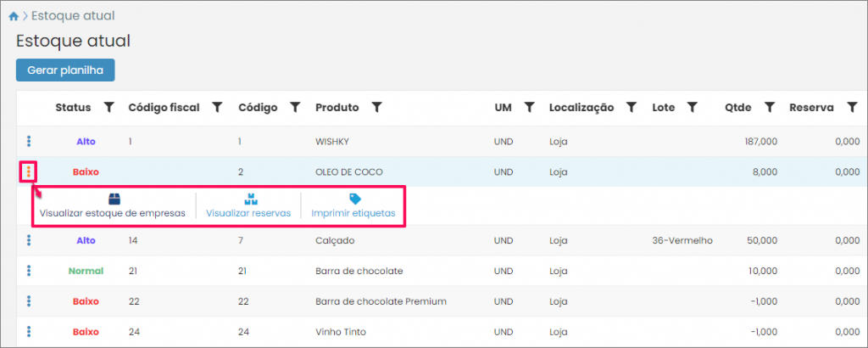Image resolution: width=868 pixels, height=348 pixels.
Task: Filter the Qtde column
Action: pyautogui.click(x=770, y=108)
